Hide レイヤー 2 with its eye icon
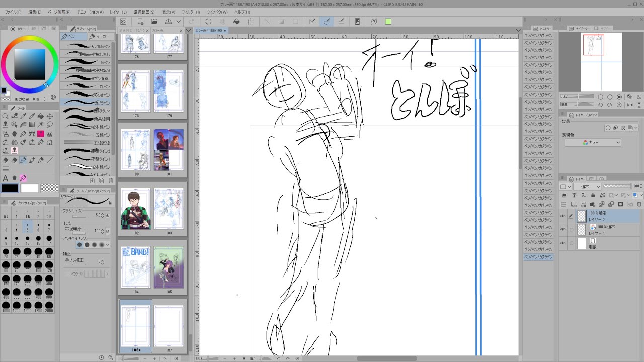 562,216
